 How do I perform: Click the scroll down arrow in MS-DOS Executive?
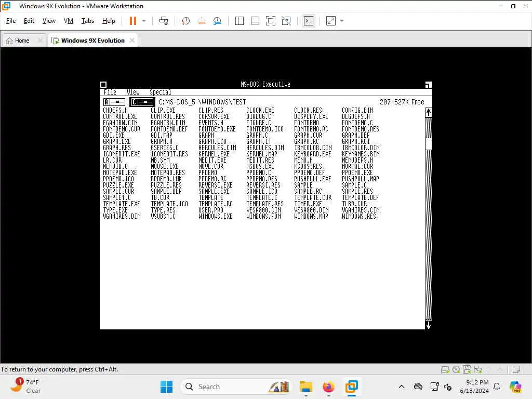pyautogui.click(x=428, y=325)
